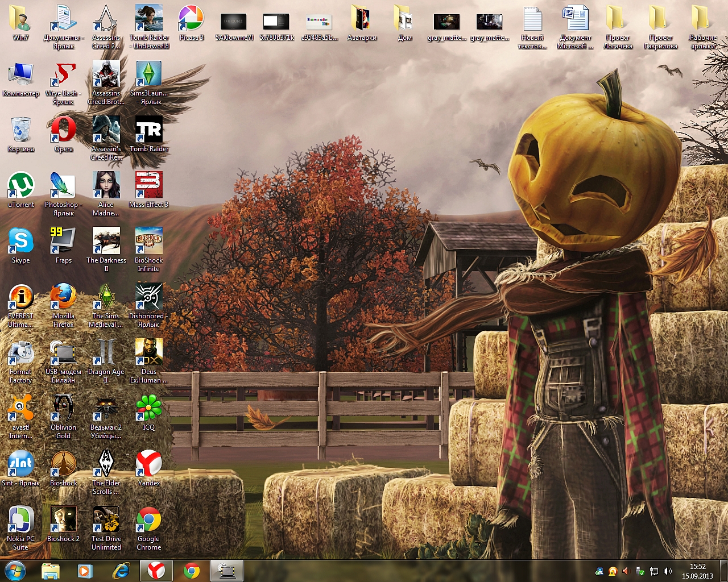Click the taskbar clock showing 15:52
This screenshot has height=582, width=728.
pos(697,571)
